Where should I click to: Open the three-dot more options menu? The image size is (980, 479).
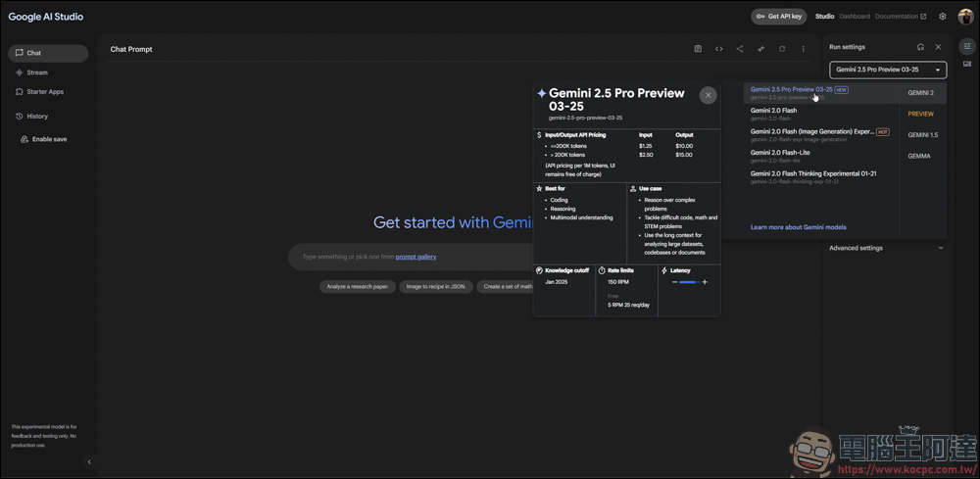(x=804, y=49)
